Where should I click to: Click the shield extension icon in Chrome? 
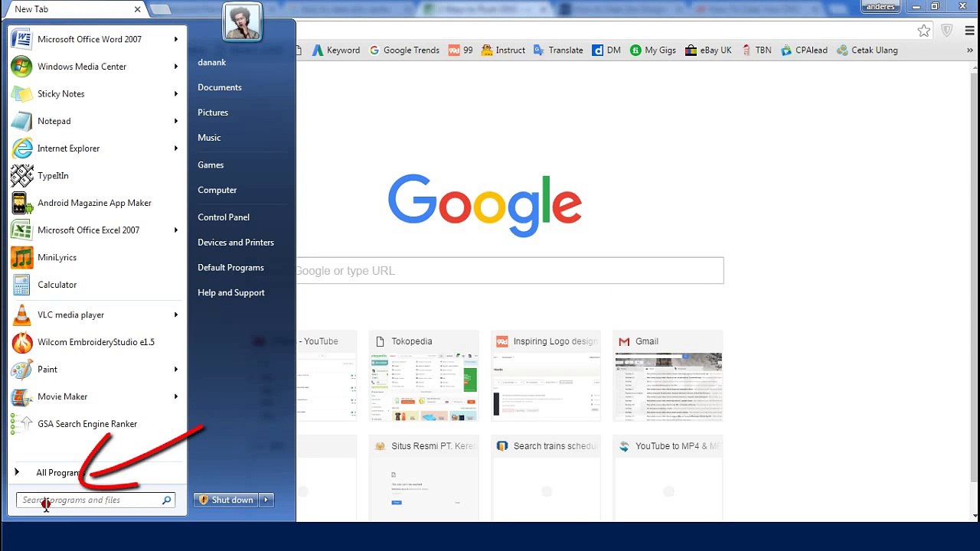(x=947, y=31)
